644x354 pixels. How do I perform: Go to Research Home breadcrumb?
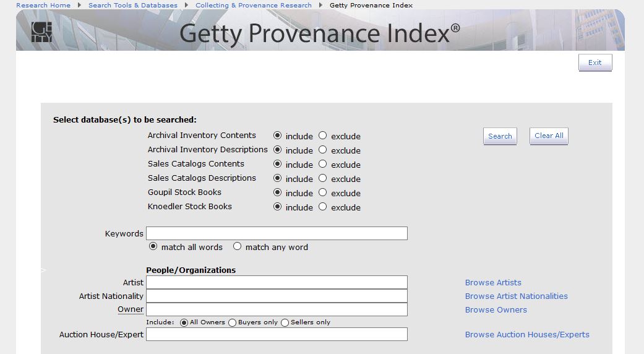tap(43, 5)
